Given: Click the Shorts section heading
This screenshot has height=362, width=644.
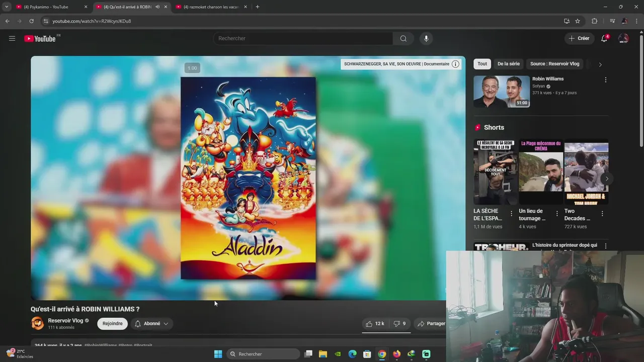Looking at the screenshot, I should pos(494,128).
